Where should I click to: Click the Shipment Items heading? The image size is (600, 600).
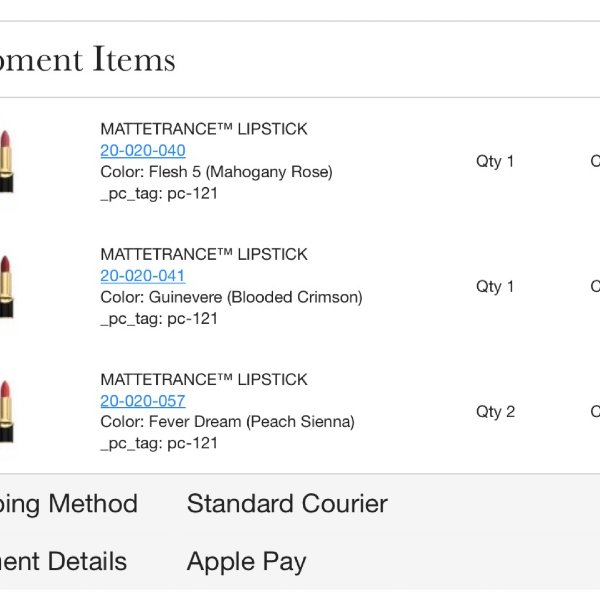(x=88, y=60)
